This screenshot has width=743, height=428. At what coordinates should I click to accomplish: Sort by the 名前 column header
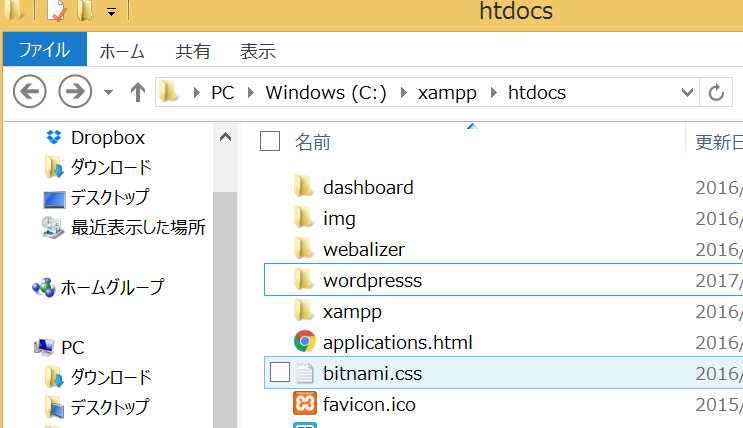tap(312, 142)
